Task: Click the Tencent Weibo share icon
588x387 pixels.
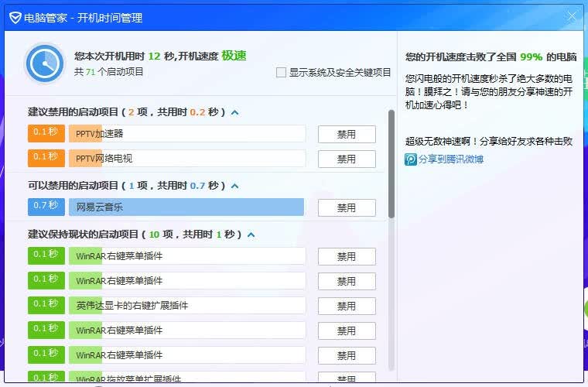Action: [411, 159]
